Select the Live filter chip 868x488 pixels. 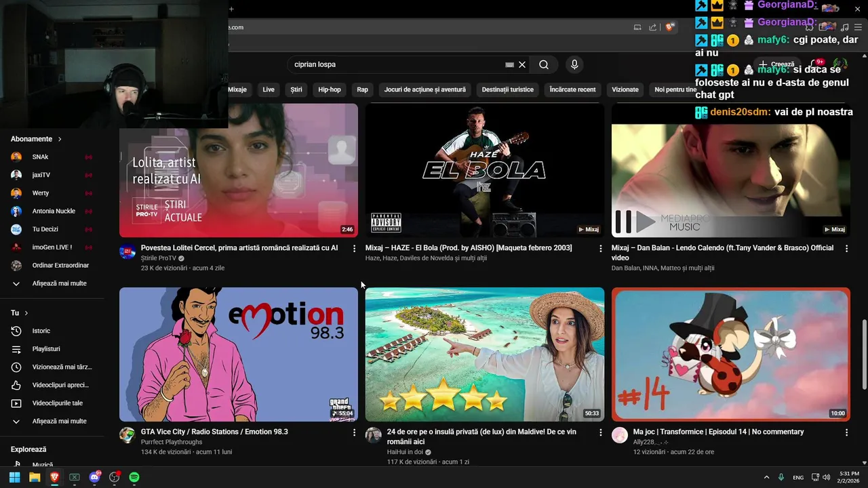269,89
